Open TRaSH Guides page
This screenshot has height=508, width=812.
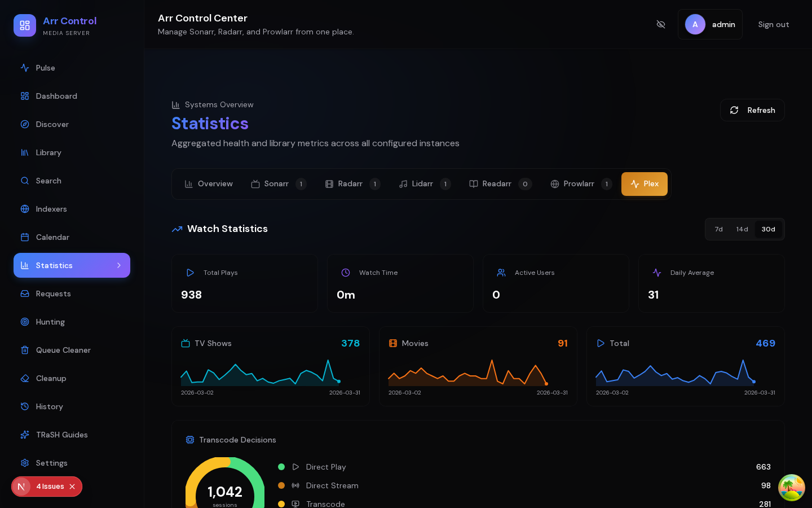[72, 435]
